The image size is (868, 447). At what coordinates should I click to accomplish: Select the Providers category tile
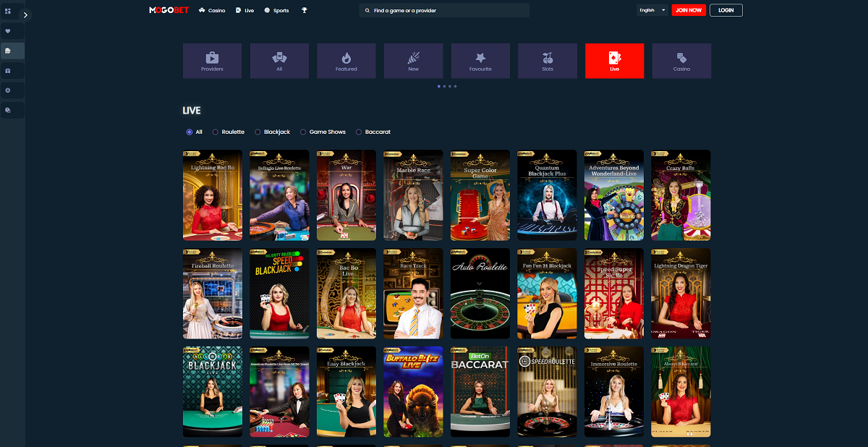pyautogui.click(x=212, y=61)
